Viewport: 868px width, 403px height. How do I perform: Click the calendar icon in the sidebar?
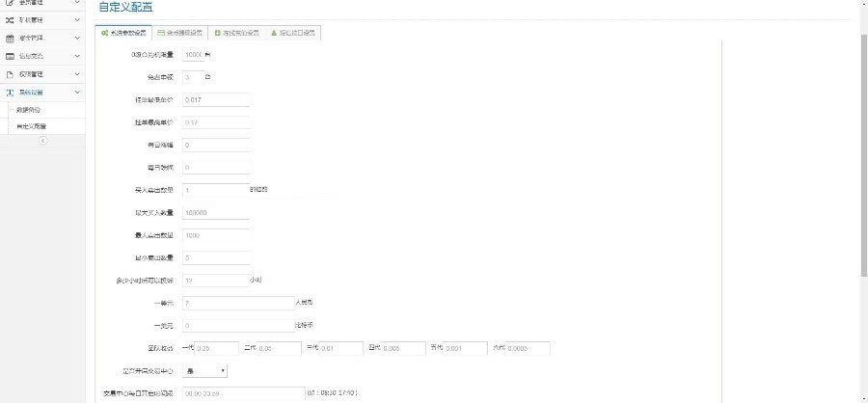click(10, 38)
